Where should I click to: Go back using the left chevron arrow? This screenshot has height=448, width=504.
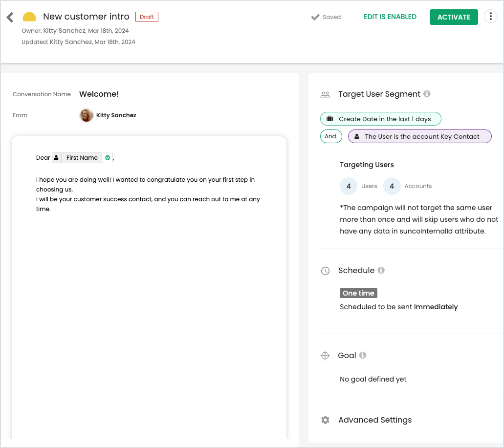point(10,17)
